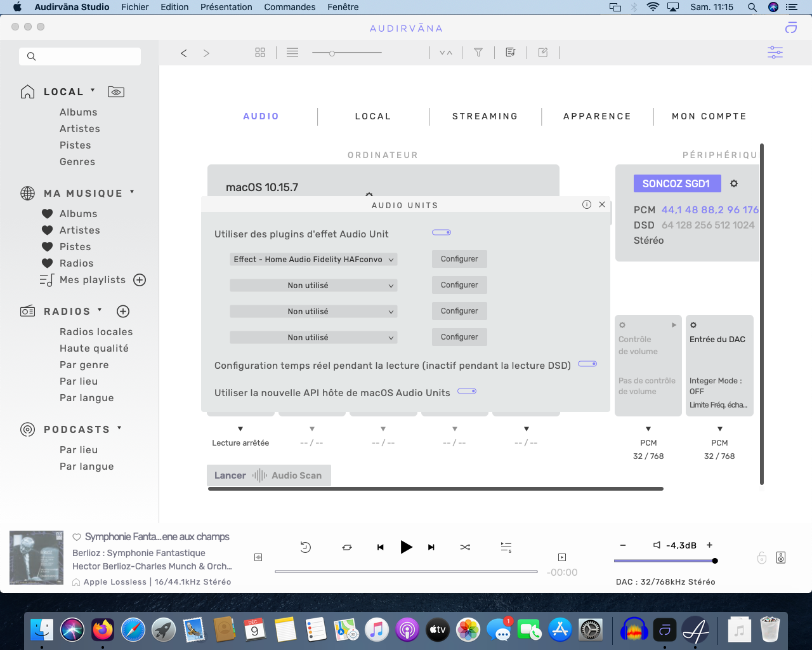Open the playlist edit icon
The width and height of the screenshot is (812, 650).
[511, 53]
